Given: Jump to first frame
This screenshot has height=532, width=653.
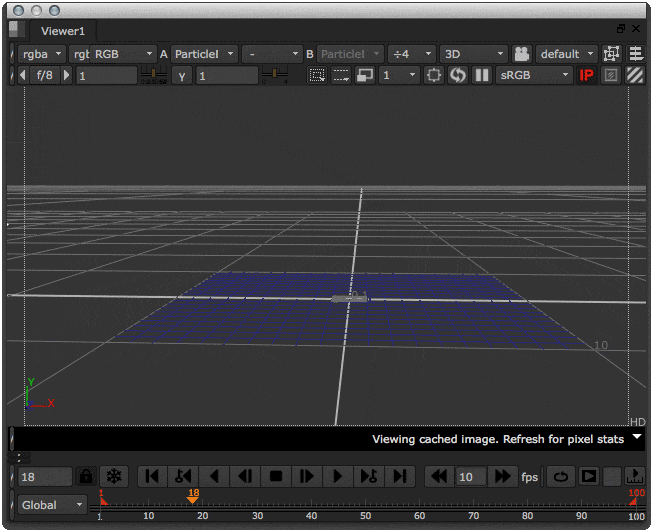Looking at the screenshot, I should [x=152, y=477].
